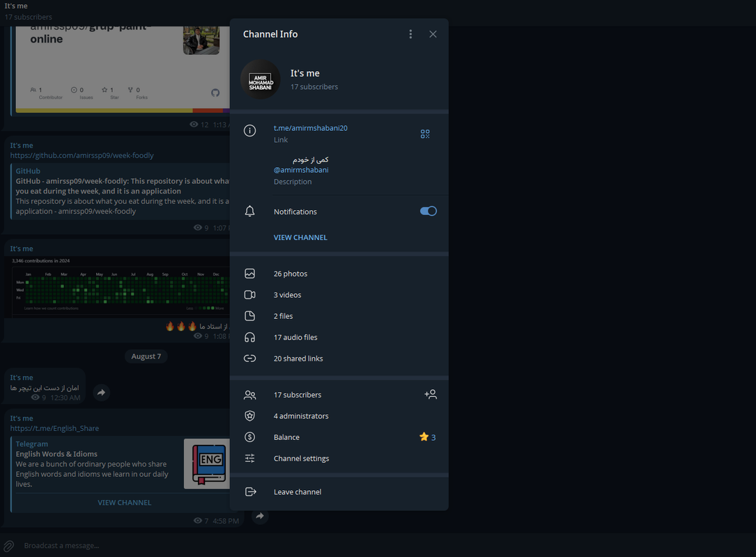Click the files document icon
The width and height of the screenshot is (756, 557).
(x=249, y=316)
